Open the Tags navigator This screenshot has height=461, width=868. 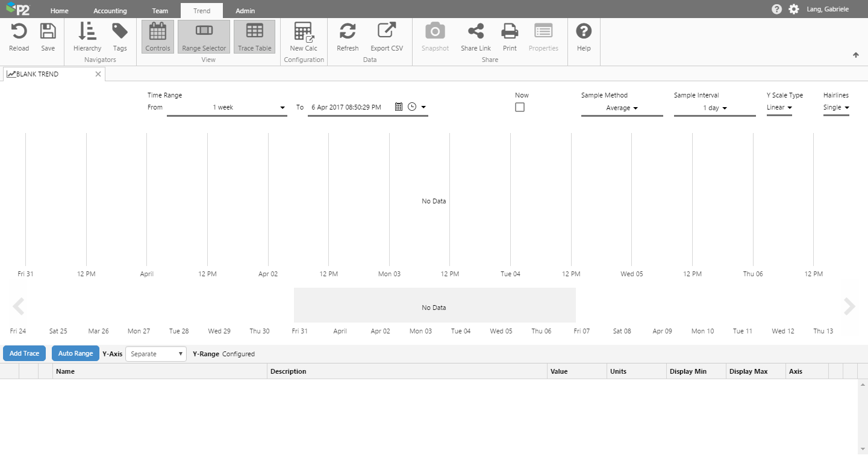pyautogui.click(x=120, y=32)
